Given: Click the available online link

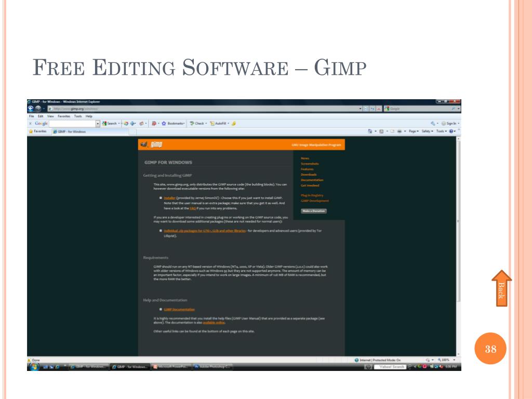Looking at the screenshot, I should point(214,323).
